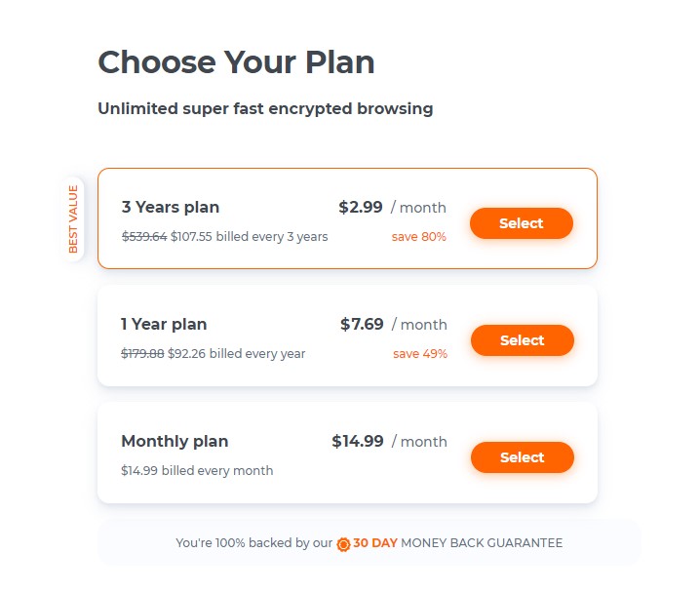Viewport: 700px width, 593px height.
Task: Click the crossed-out $539.64 price
Action: coord(144,237)
